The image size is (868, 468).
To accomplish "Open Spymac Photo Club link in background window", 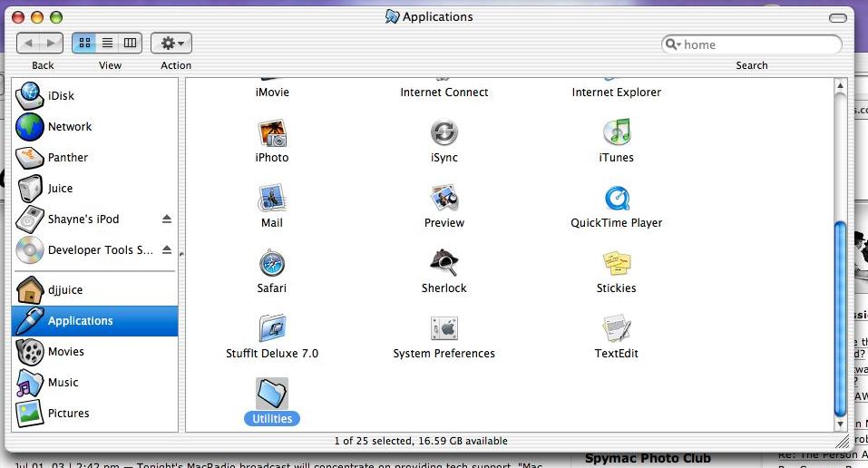I will pos(648,459).
